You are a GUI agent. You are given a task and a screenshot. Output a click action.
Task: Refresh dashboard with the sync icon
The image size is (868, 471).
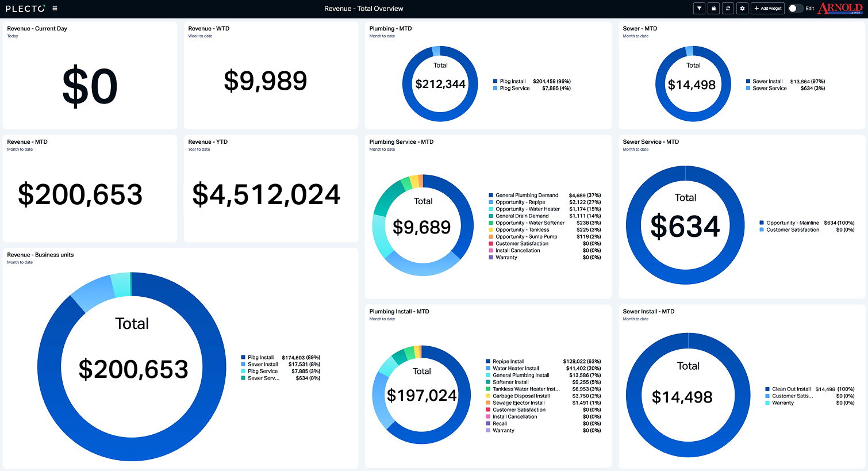[x=728, y=9]
